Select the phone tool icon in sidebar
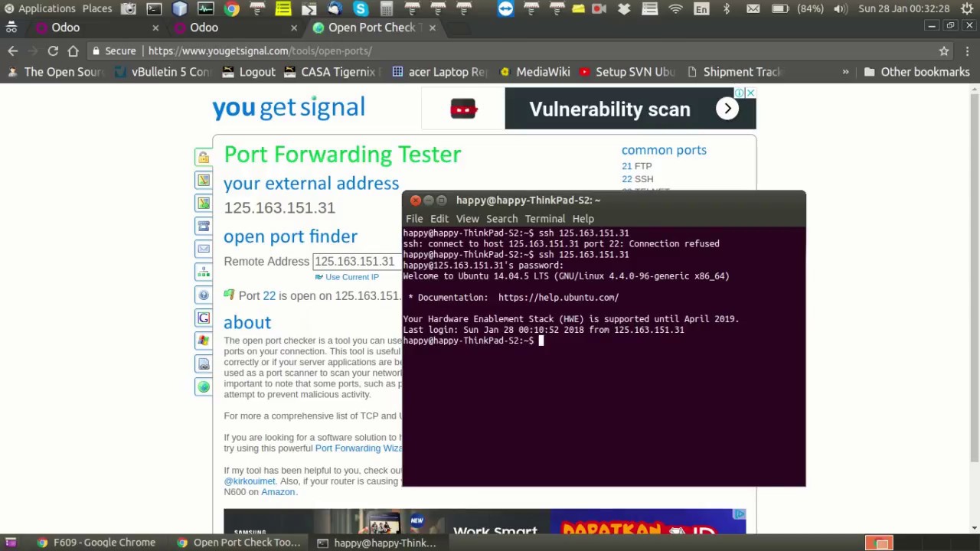The width and height of the screenshot is (980, 551). [203, 226]
